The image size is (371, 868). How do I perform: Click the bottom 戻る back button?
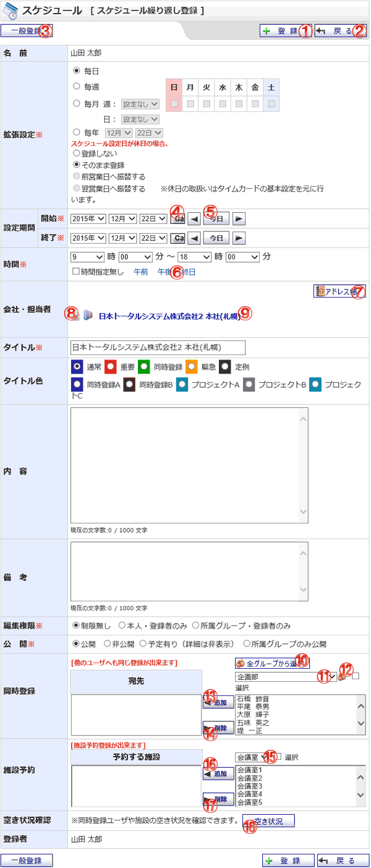coord(343,861)
